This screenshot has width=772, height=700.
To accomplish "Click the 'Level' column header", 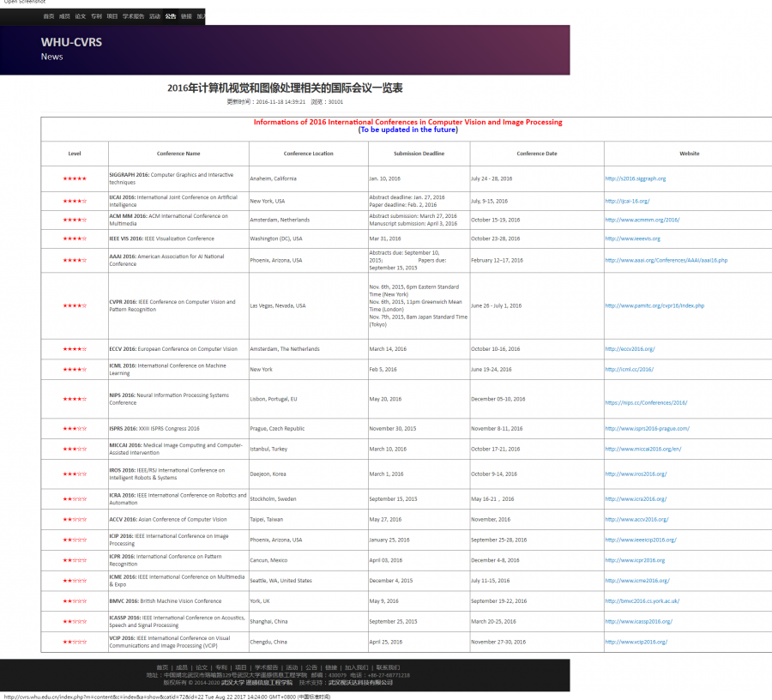I will 75,154.
